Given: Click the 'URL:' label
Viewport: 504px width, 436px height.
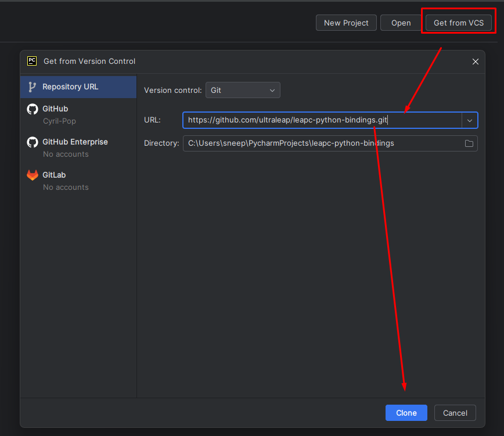Looking at the screenshot, I should [152, 120].
